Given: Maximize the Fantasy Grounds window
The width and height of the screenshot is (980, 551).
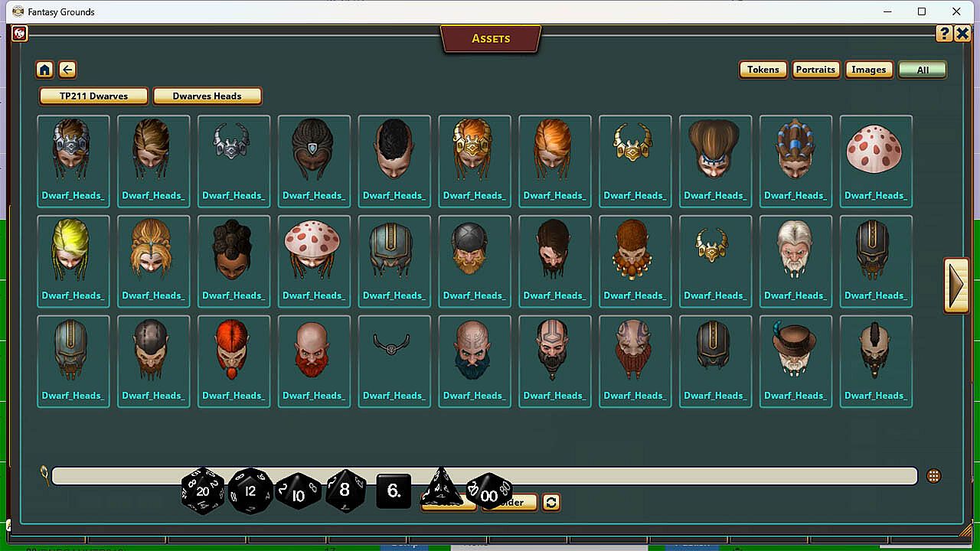Looking at the screenshot, I should pyautogui.click(x=922, y=11).
